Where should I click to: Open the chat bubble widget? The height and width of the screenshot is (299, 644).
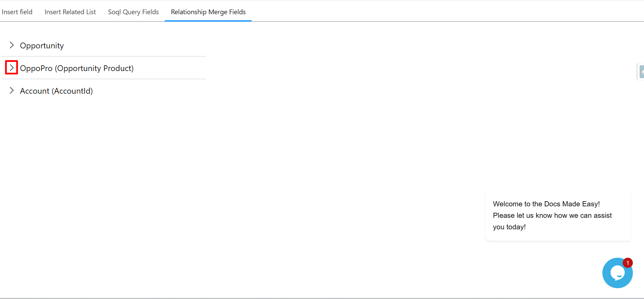point(617,273)
